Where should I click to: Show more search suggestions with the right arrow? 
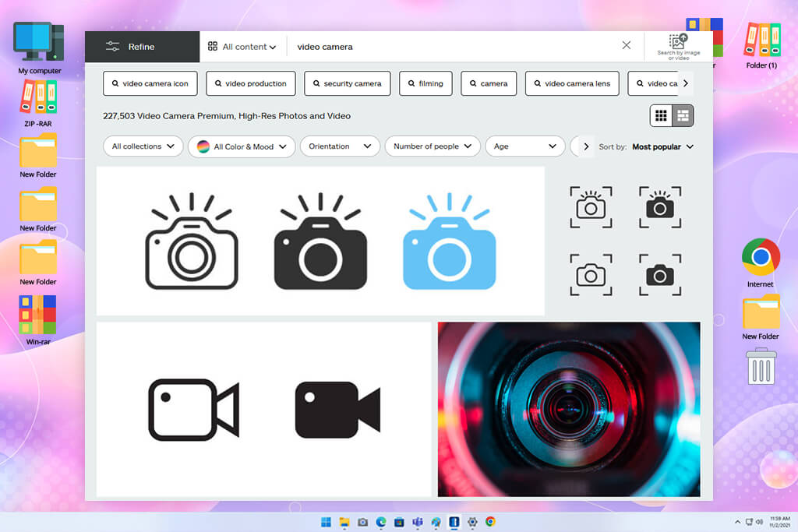686,83
